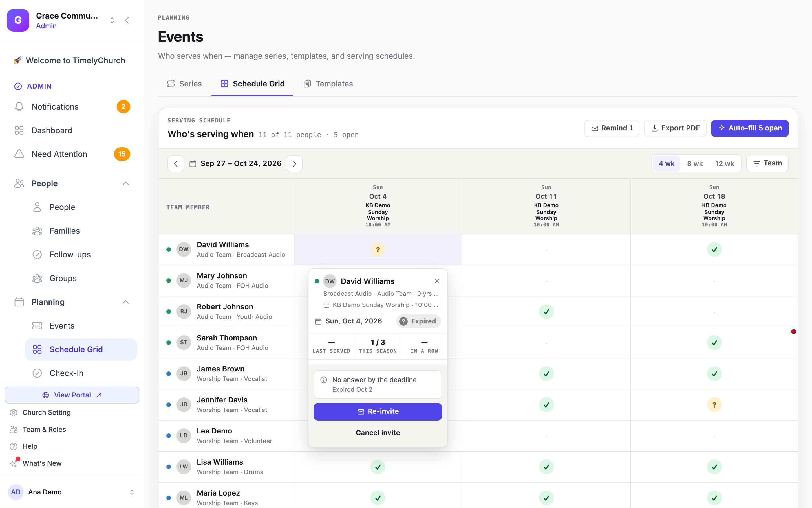Open Notifications in the sidebar

pyautogui.click(x=72, y=106)
